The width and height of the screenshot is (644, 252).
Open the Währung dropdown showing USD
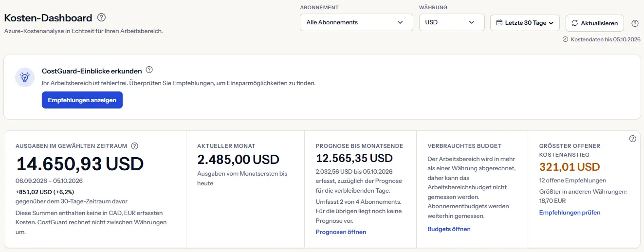[x=452, y=22]
